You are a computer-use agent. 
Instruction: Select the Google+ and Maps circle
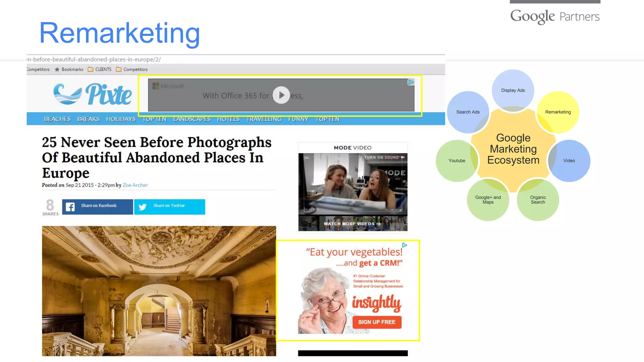(x=488, y=200)
